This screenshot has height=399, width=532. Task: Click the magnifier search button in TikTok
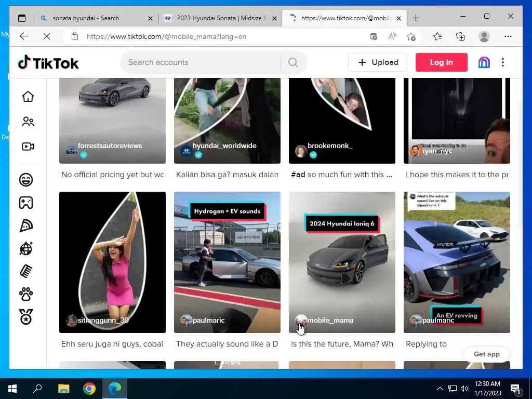tap(293, 62)
